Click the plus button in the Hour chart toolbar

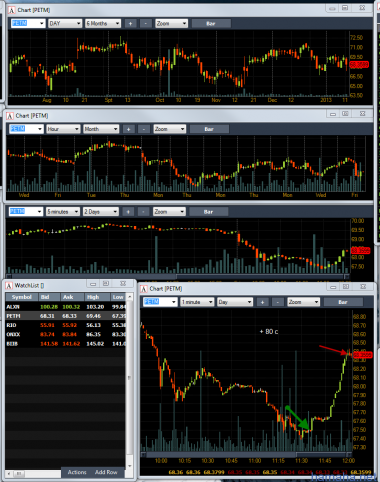(x=128, y=129)
